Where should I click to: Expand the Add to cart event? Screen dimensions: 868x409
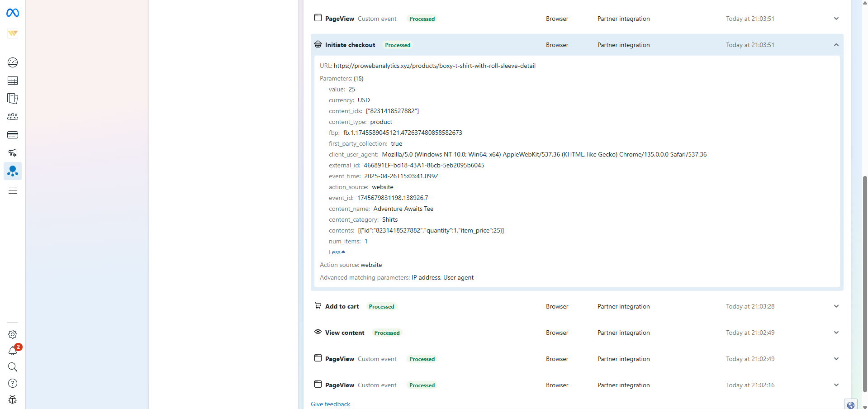(836, 306)
